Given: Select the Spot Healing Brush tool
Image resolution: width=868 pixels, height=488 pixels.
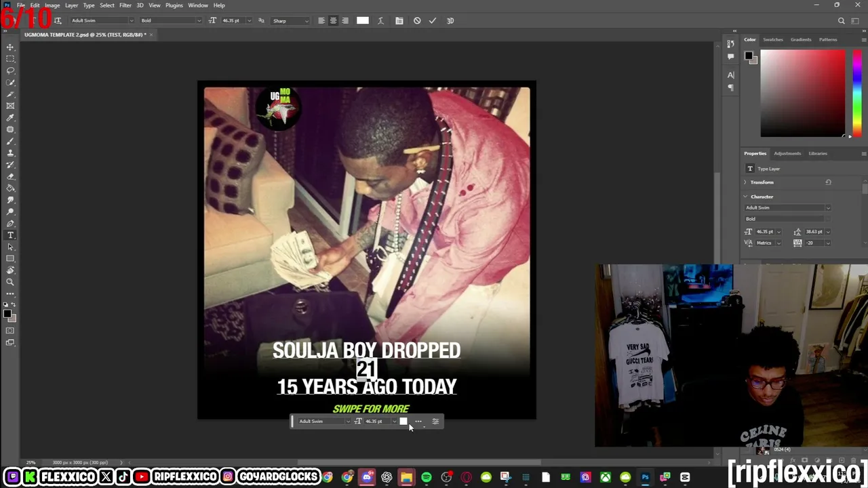Looking at the screenshot, I should coord(10,129).
